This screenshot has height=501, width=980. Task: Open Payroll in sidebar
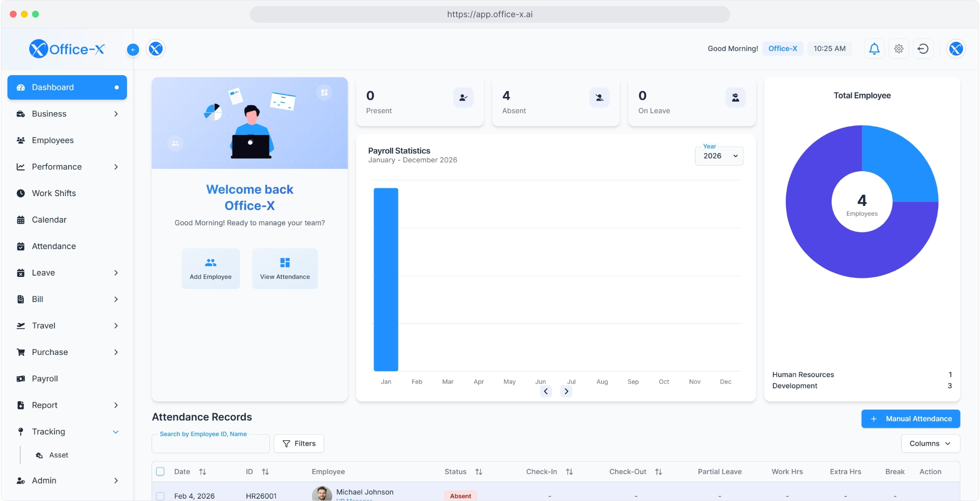click(x=45, y=379)
